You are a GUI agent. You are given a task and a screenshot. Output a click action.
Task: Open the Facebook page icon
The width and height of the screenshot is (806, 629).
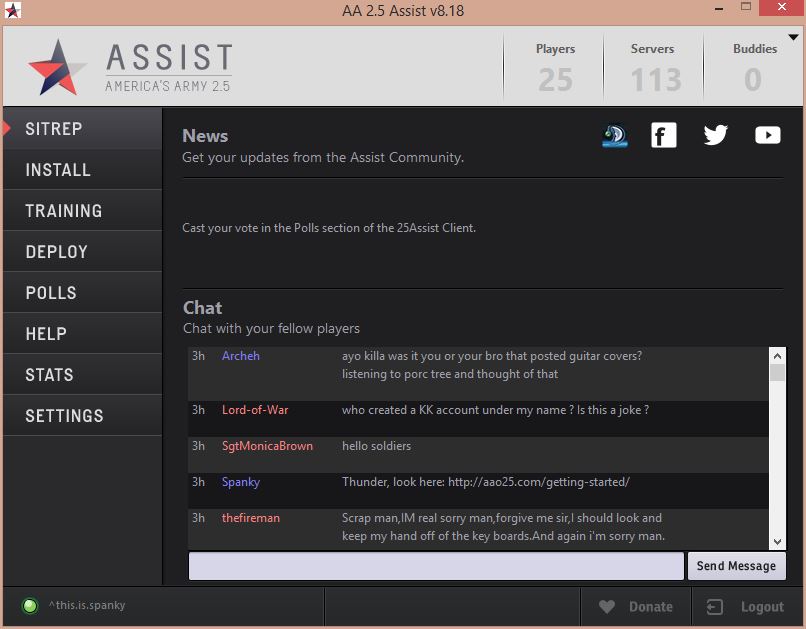[664, 135]
